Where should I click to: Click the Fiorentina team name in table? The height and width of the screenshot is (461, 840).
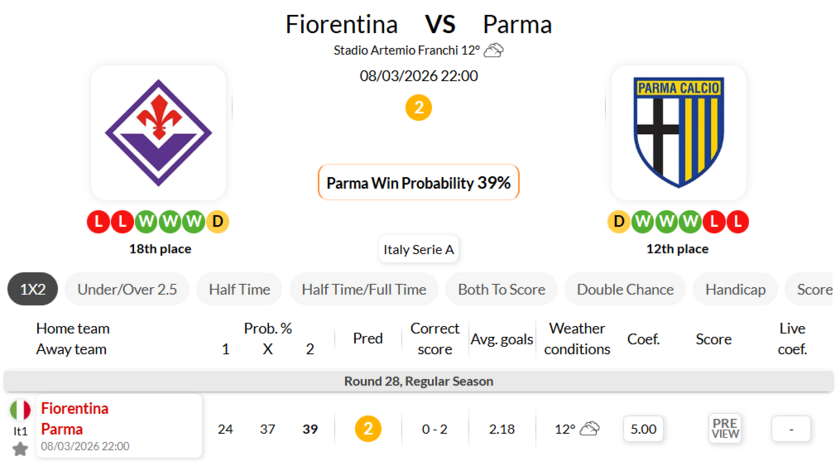pos(75,409)
